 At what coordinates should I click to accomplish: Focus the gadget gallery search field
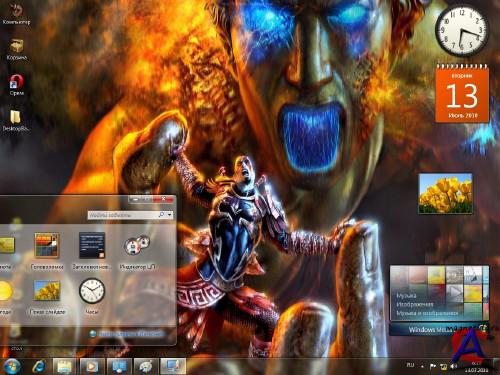pos(123,215)
